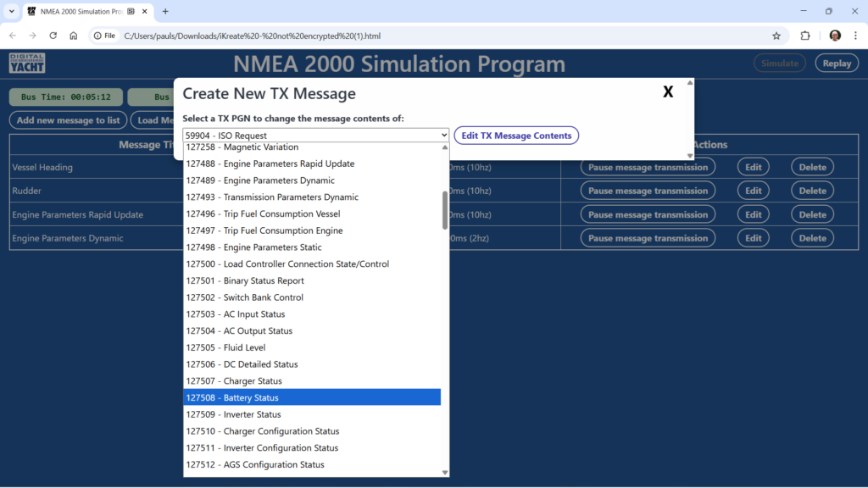Collapse the TX PGN select dropdown
Viewport: 868px width, 488px height.
pyautogui.click(x=315, y=136)
